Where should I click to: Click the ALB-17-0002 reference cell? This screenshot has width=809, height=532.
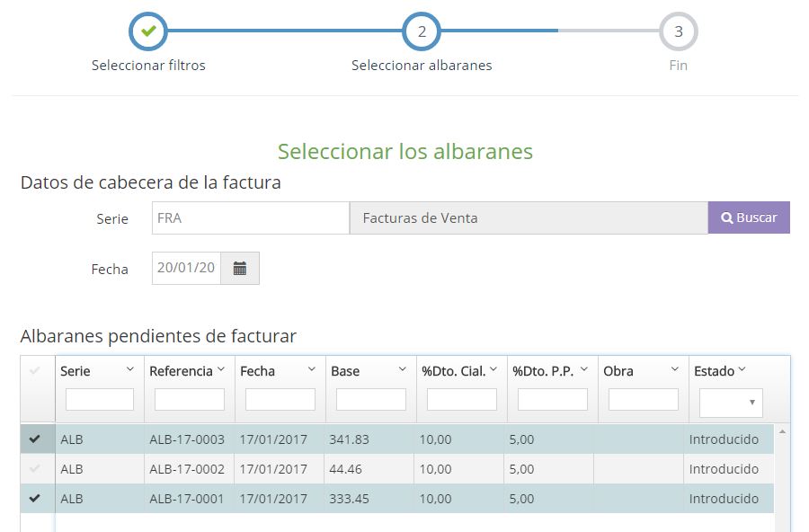187,469
